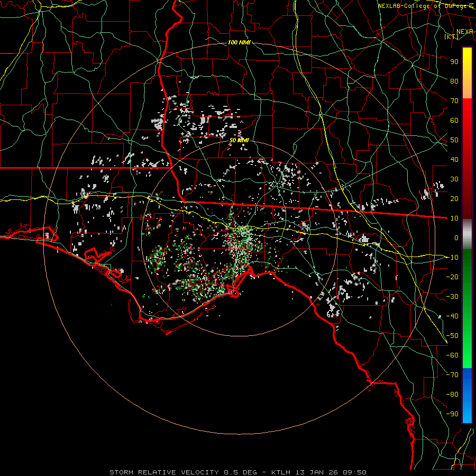The height and width of the screenshot is (476, 476).
Task: Click the "-70" value on the velocity scale
Action: click(x=452, y=375)
